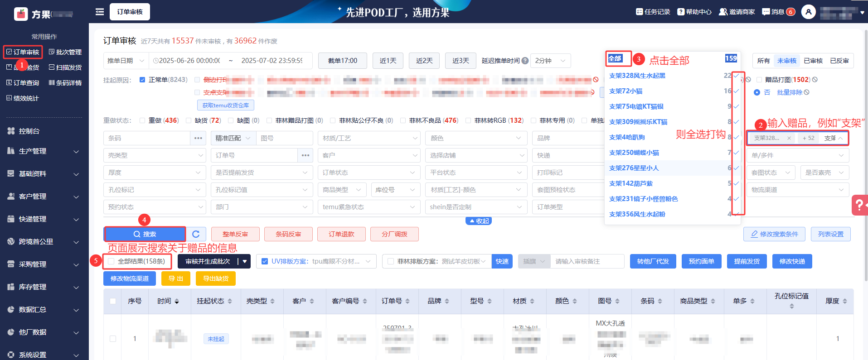Click the 订单号 input field

[254, 155]
